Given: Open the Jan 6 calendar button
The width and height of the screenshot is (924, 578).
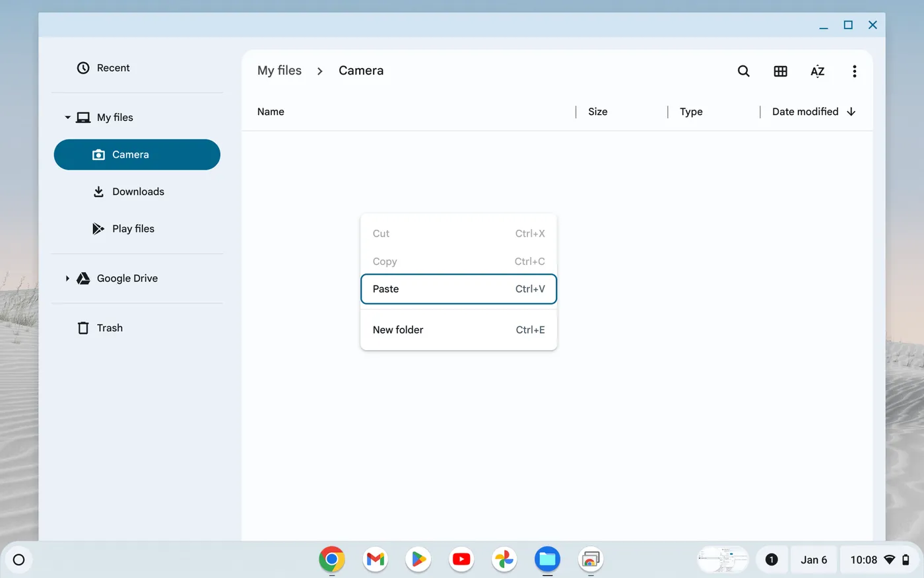Looking at the screenshot, I should click(814, 560).
